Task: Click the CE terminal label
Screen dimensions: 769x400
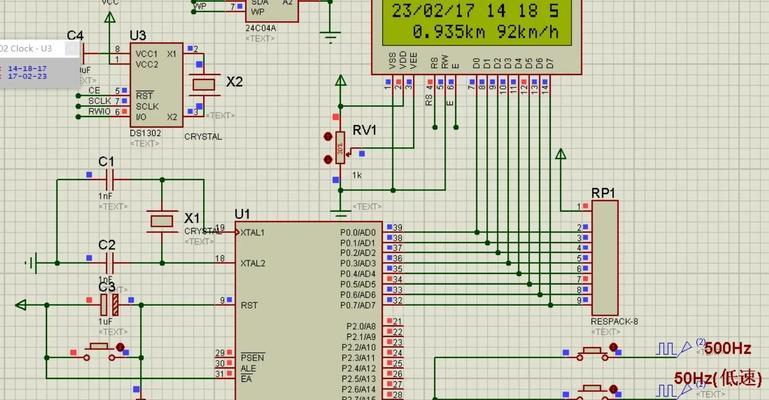Action: coord(94,91)
